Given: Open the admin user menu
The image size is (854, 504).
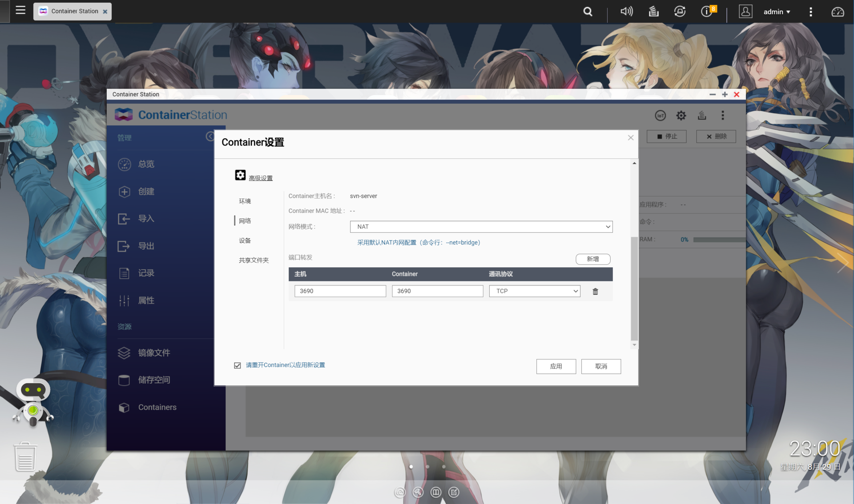Looking at the screenshot, I should (776, 12).
